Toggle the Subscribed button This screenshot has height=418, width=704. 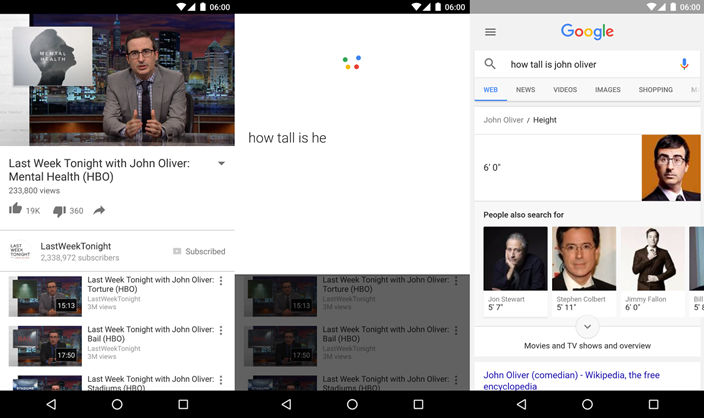point(199,251)
